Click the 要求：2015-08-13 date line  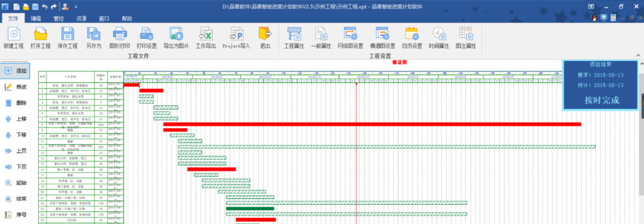(x=600, y=74)
